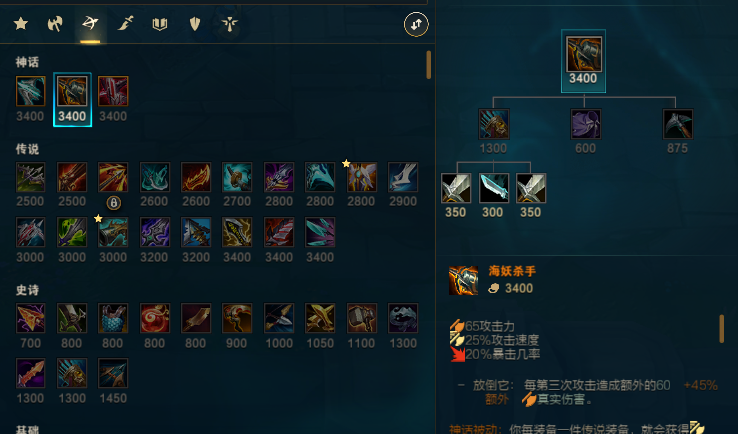
Task: Open the support wings category tab
Action: 230,23
